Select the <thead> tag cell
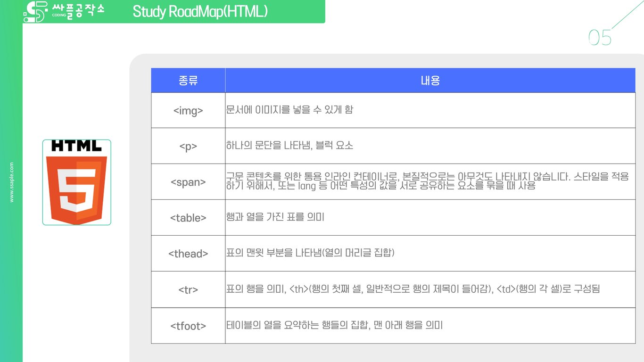 point(188,253)
